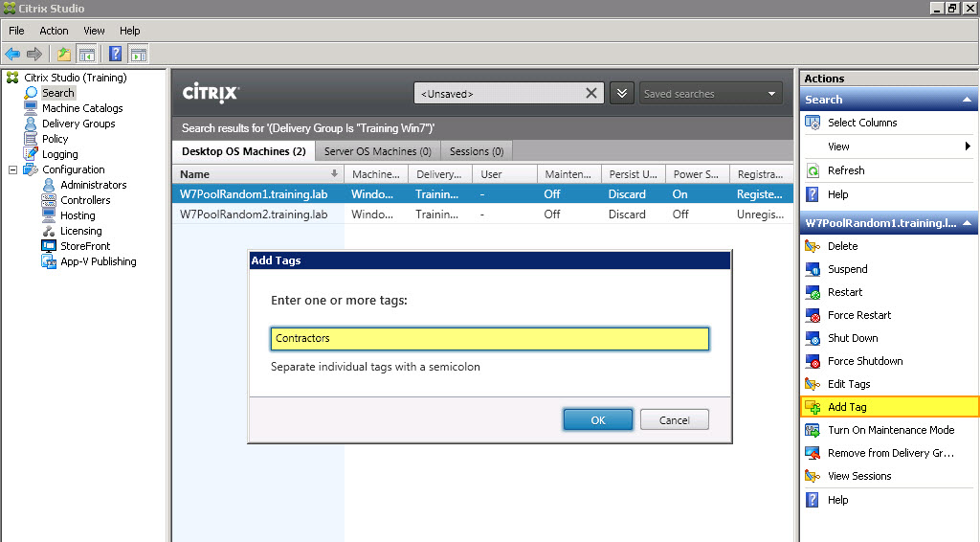980x542 pixels.
Task: Switch to Server OS Machines tab
Action: pyautogui.click(x=377, y=151)
